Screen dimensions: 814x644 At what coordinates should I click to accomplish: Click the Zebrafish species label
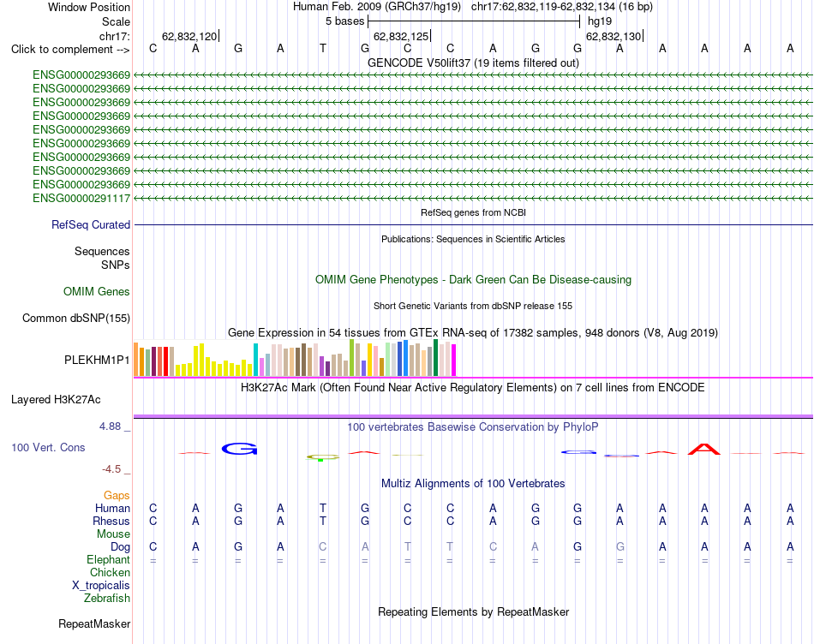107,599
